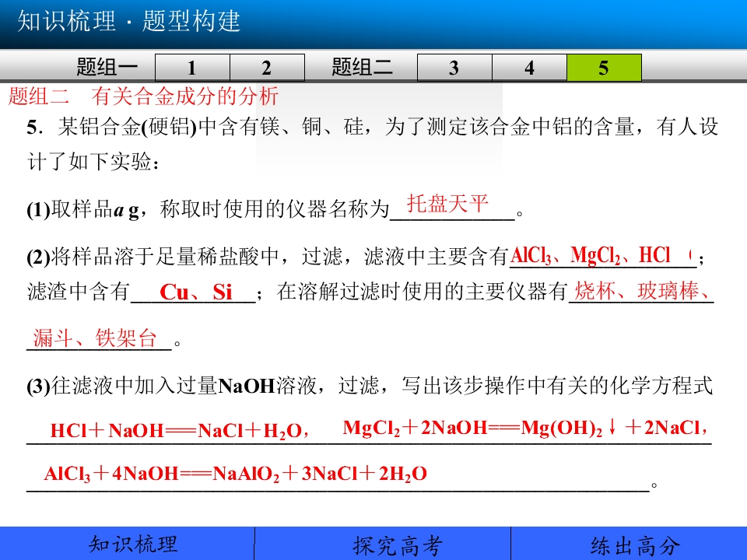The width and height of the screenshot is (747, 560).
Task: Go to the 探究高考 section at the bottom
Action: point(383,544)
